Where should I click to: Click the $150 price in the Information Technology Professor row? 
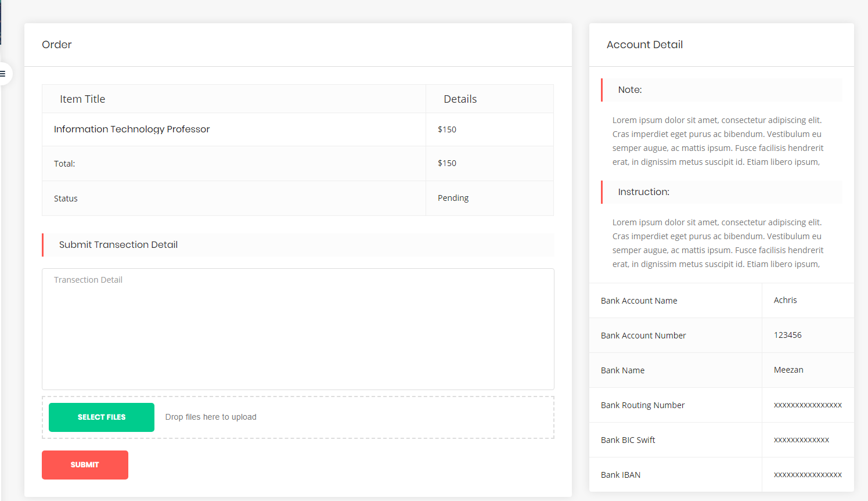point(447,129)
